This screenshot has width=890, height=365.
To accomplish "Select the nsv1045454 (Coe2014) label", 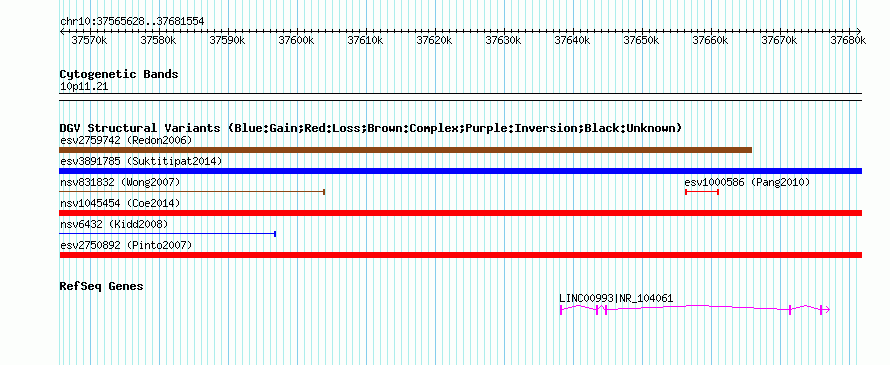I will tap(120, 203).
